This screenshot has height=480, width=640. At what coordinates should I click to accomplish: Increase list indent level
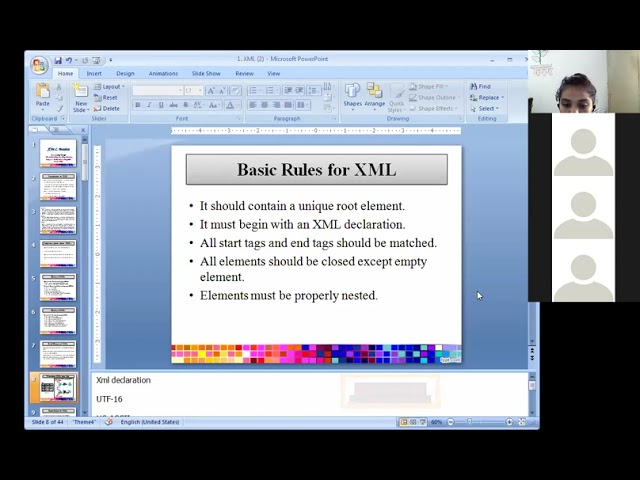(300, 90)
